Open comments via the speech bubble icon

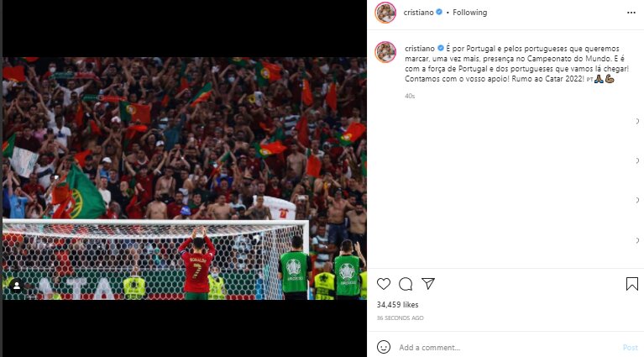tap(406, 284)
